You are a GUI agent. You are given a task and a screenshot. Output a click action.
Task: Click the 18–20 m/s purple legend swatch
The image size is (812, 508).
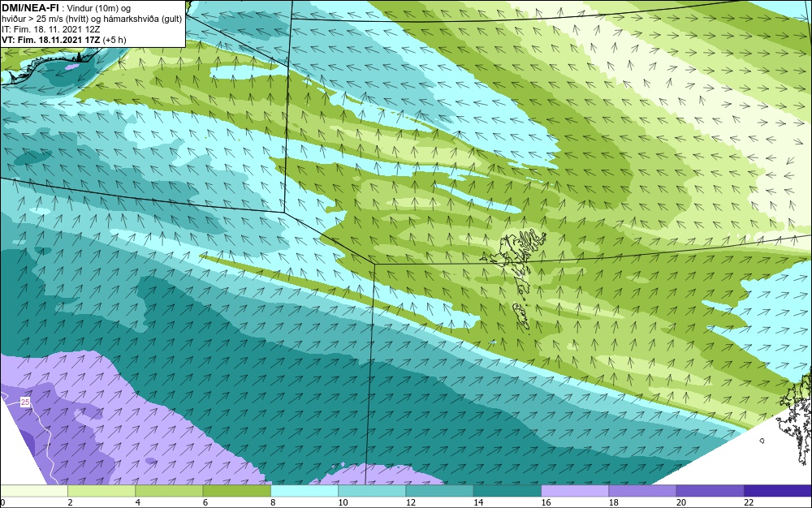642,491
